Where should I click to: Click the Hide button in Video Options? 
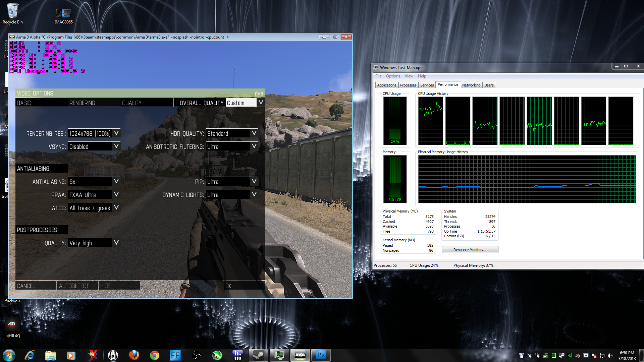click(119, 286)
